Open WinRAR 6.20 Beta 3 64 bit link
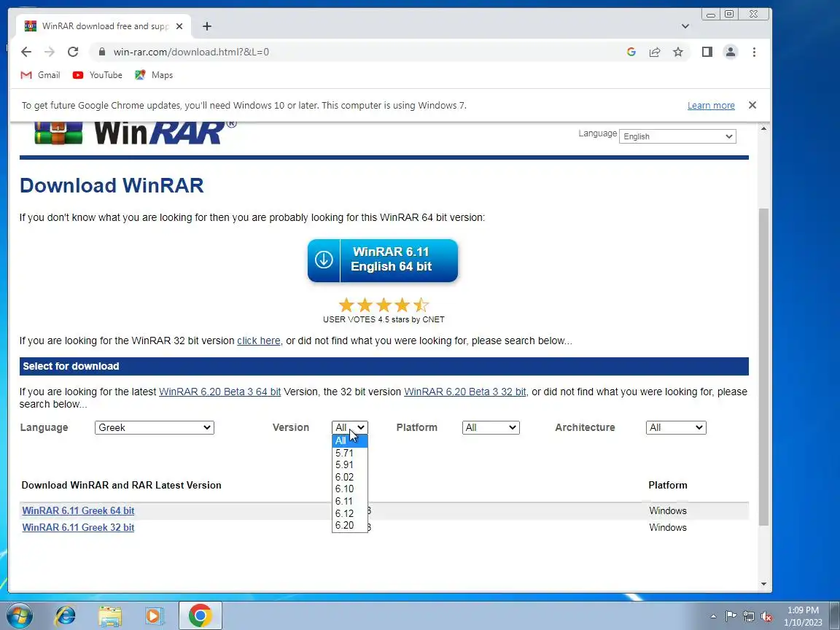 pos(219,392)
